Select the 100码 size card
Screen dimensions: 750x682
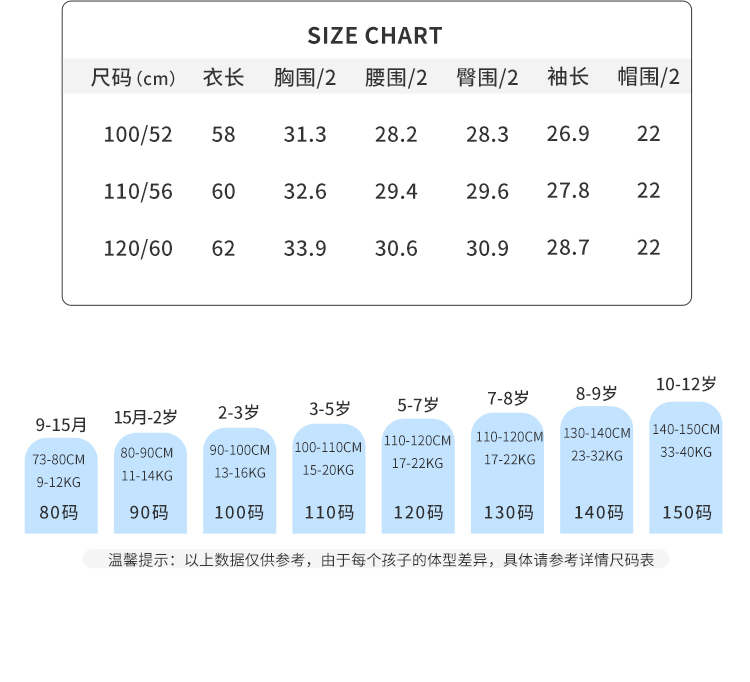(x=239, y=480)
